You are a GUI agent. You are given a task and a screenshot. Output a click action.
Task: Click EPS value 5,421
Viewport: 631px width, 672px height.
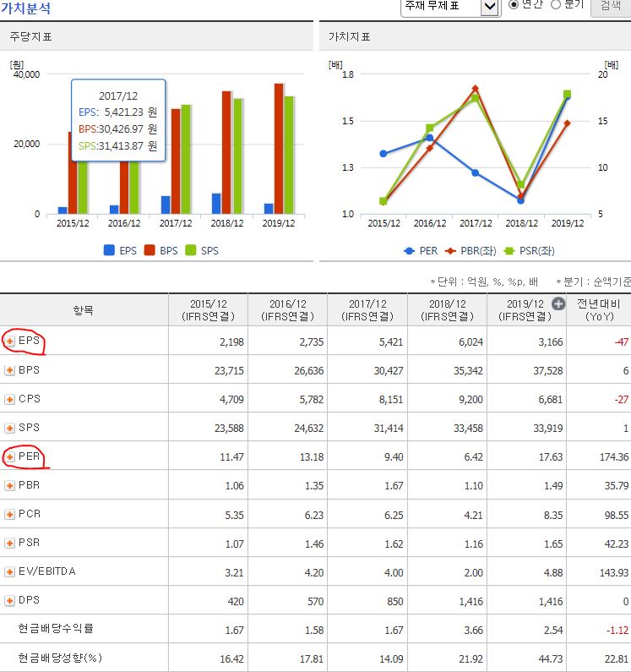391,342
